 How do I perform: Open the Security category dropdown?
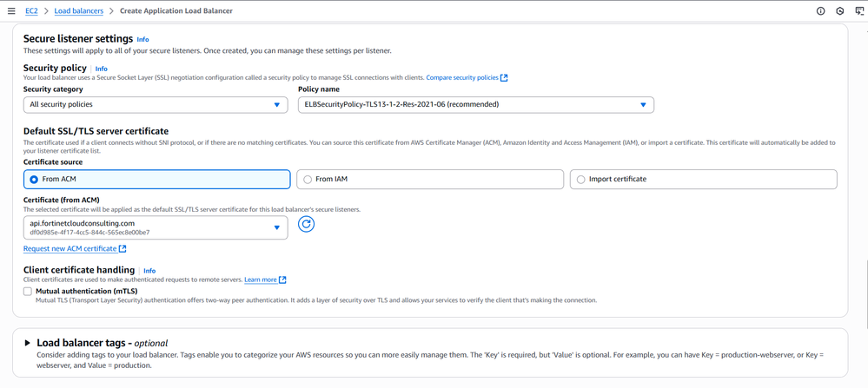[x=156, y=105]
